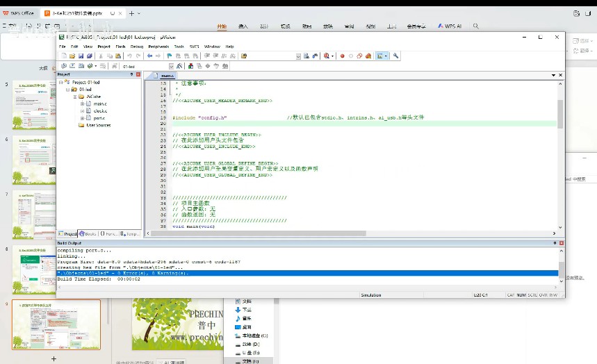Open the Flash menu
The height and width of the screenshot is (364, 597).
[120, 46]
